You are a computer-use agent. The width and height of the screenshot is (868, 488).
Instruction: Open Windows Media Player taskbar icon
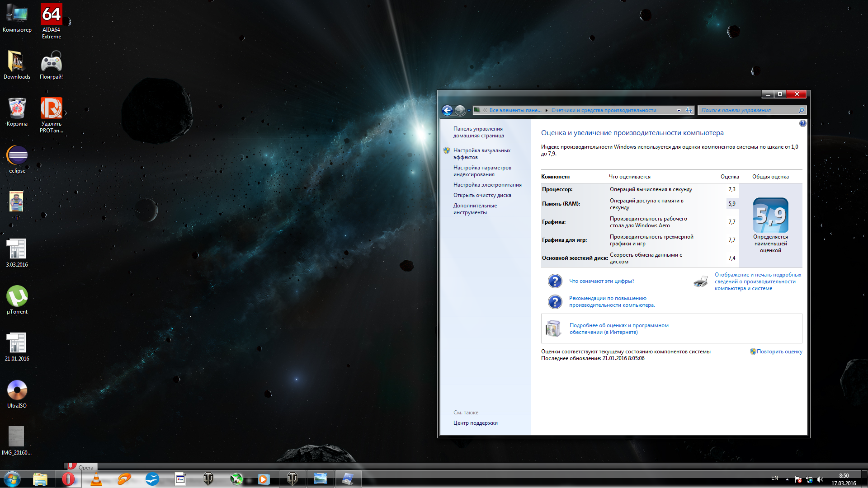point(264,479)
